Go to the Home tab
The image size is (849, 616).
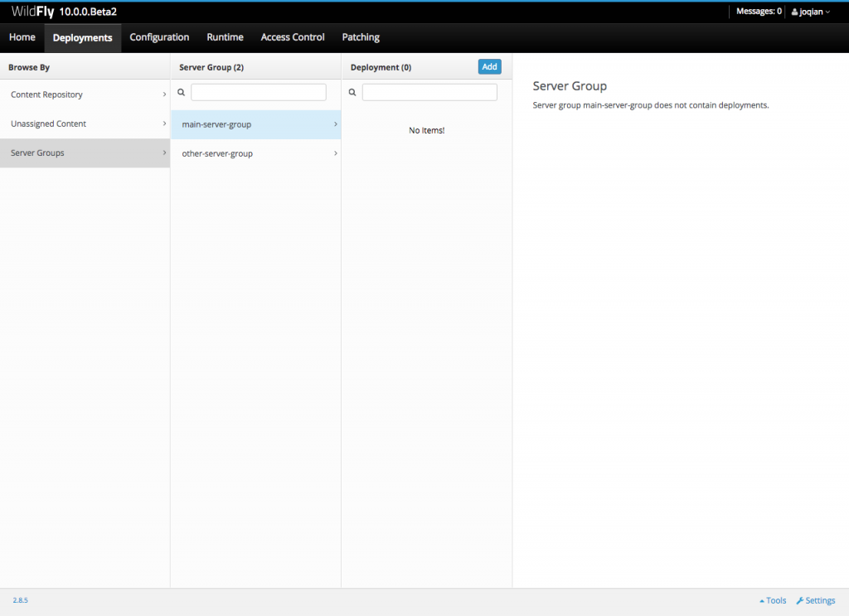click(22, 37)
